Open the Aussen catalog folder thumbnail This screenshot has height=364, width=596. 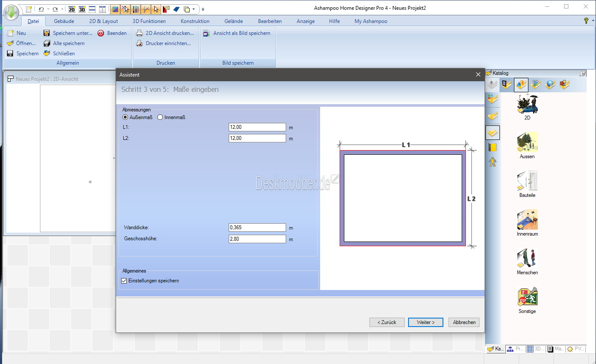(x=527, y=142)
